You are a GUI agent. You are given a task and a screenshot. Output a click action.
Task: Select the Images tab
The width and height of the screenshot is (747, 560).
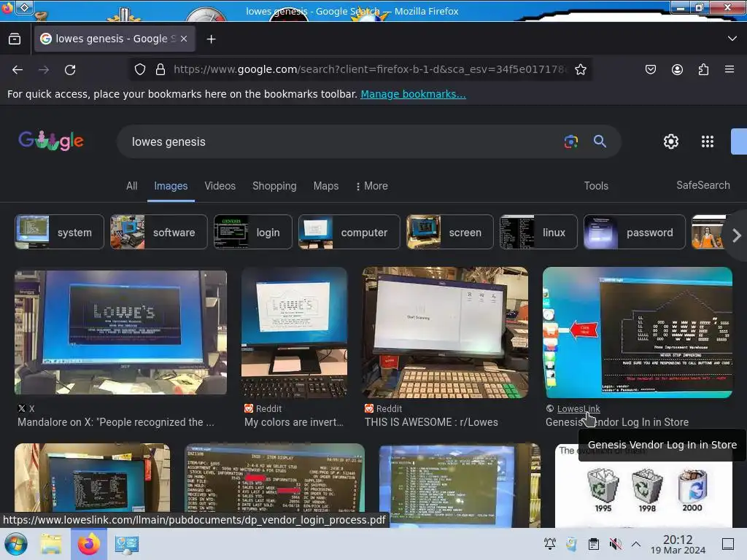(171, 186)
